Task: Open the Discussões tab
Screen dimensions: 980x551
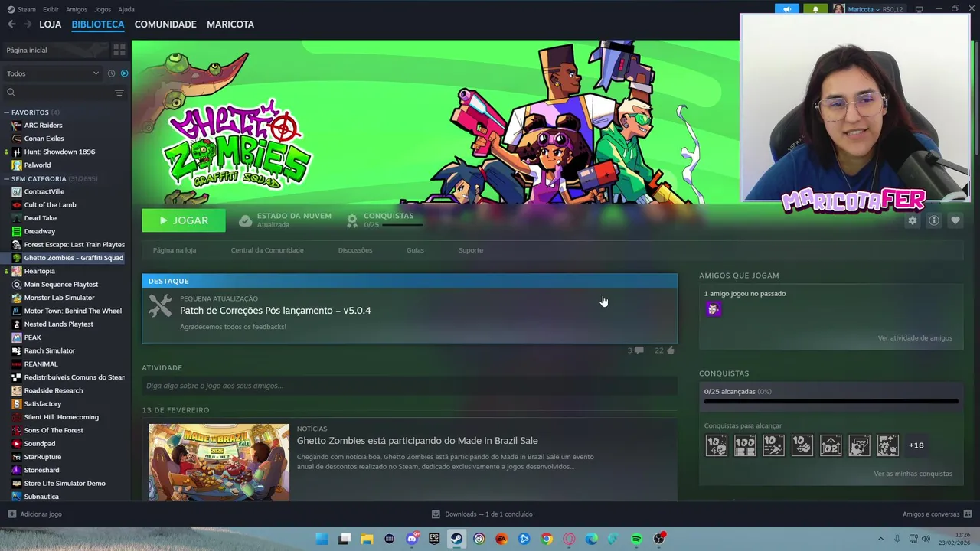Action: pos(355,250)
